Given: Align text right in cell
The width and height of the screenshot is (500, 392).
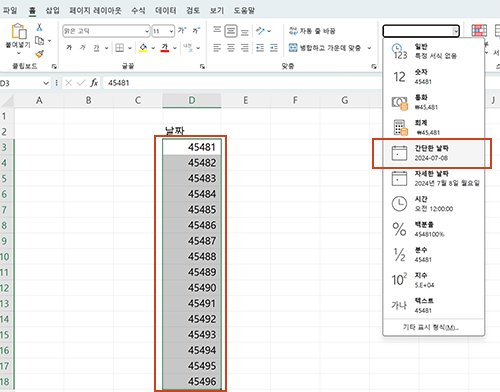Looking at the screenshot, I should [245, 48].
